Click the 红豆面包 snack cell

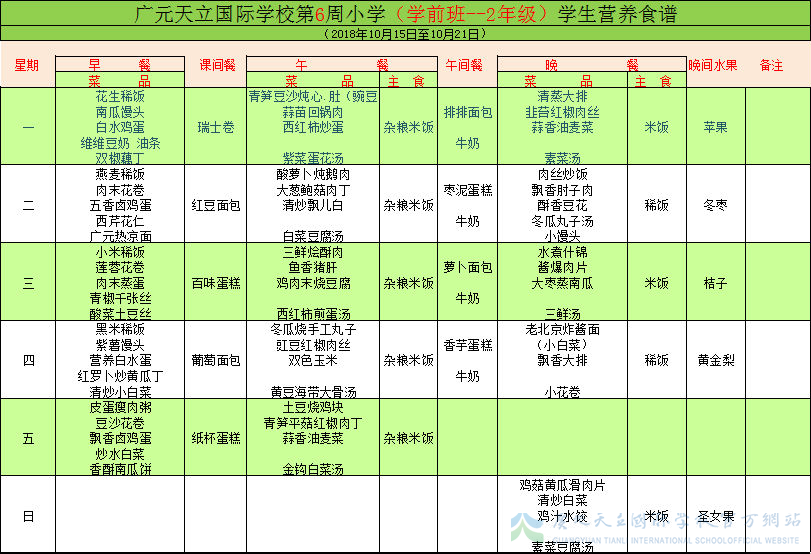tap(216, 205)
